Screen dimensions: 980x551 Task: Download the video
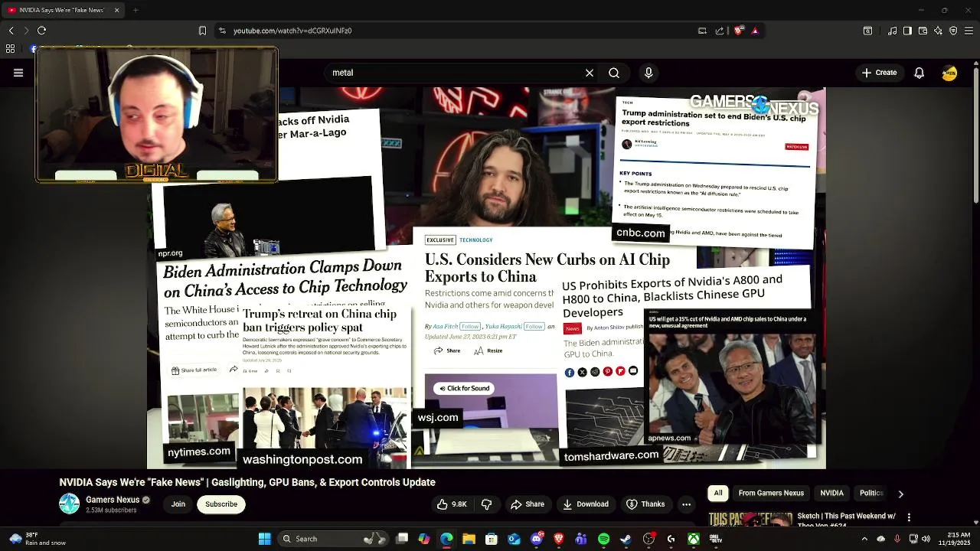586,504
